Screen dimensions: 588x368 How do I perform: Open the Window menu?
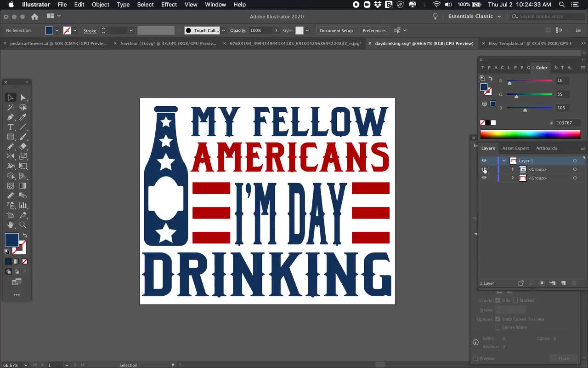pyautogui.click(x=215, y=5)
